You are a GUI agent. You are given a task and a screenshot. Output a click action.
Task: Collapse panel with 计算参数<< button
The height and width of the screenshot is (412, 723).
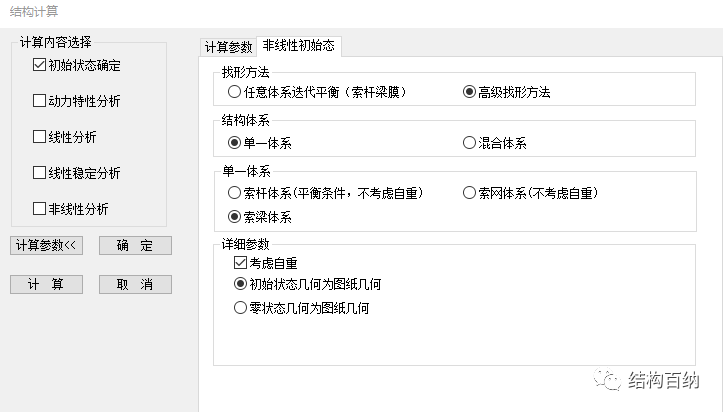point(47,245)
